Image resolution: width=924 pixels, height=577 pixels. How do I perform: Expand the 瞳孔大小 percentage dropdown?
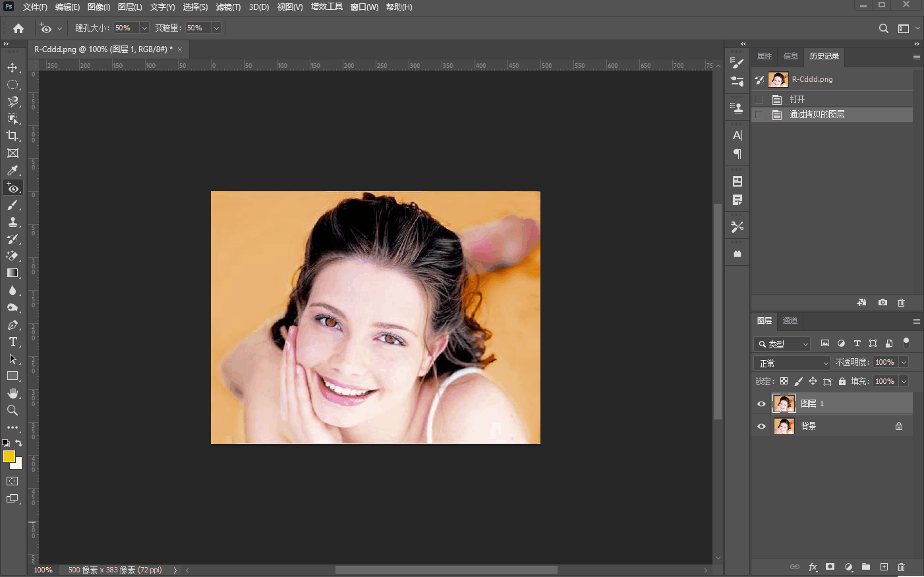[144, 28]
